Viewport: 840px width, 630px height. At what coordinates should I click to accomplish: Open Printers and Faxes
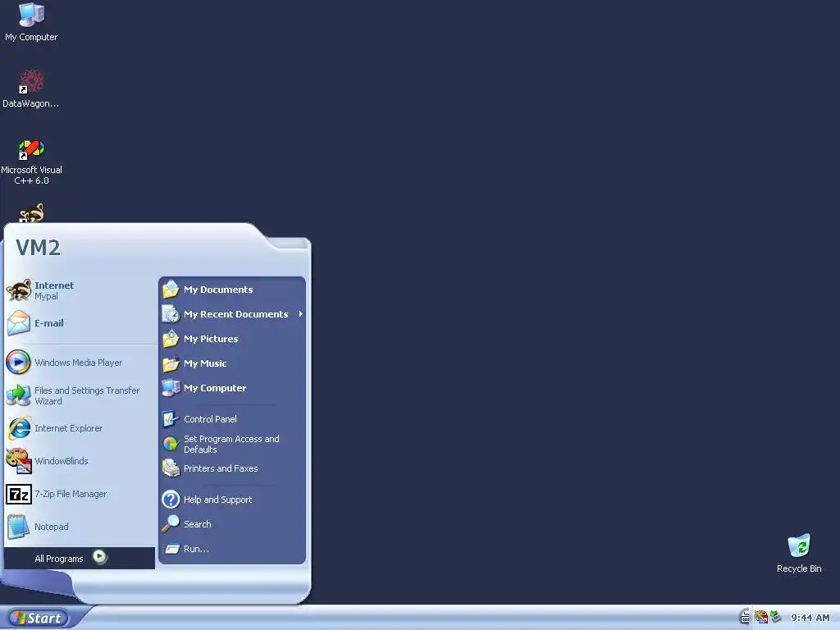pyautogui.click(x=232, y=468)
